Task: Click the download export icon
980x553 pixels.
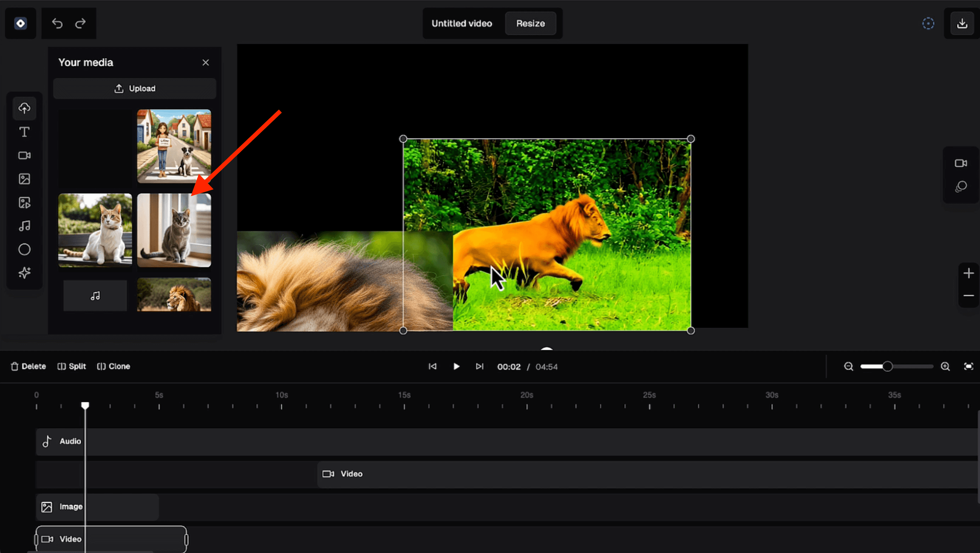Action: pyautogui.click(x=962, y=23)
